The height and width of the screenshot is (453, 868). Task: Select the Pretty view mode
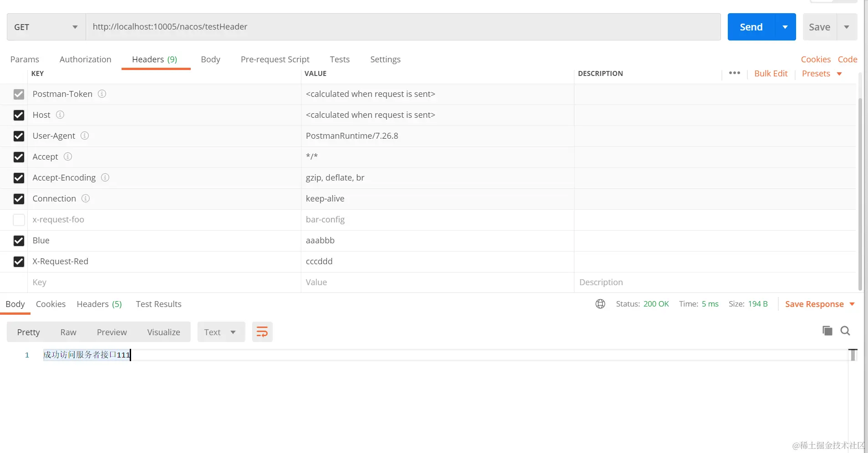[28, 332]
